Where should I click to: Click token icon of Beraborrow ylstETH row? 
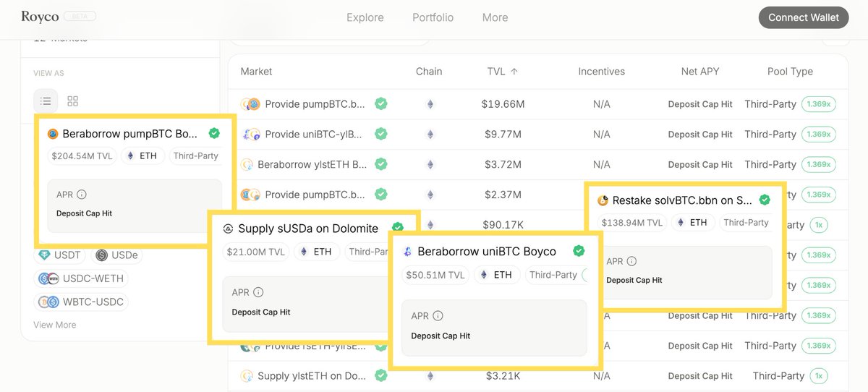247,164
